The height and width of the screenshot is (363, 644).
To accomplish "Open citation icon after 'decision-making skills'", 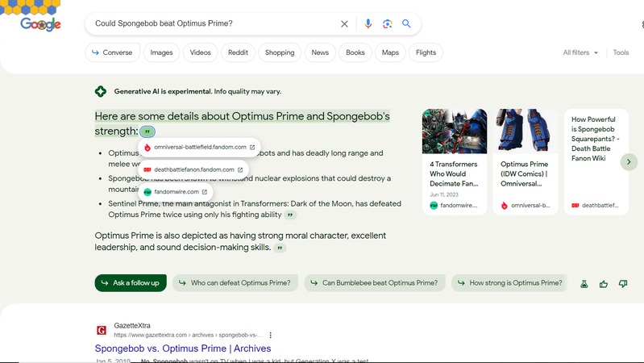I will pyautogui.click(x=280, y=248).
